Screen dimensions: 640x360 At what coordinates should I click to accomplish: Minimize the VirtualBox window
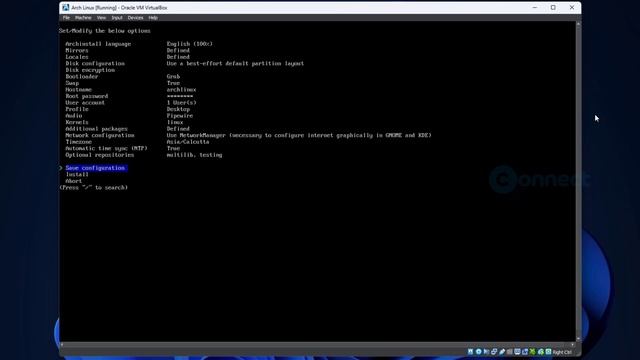[535, 7]
